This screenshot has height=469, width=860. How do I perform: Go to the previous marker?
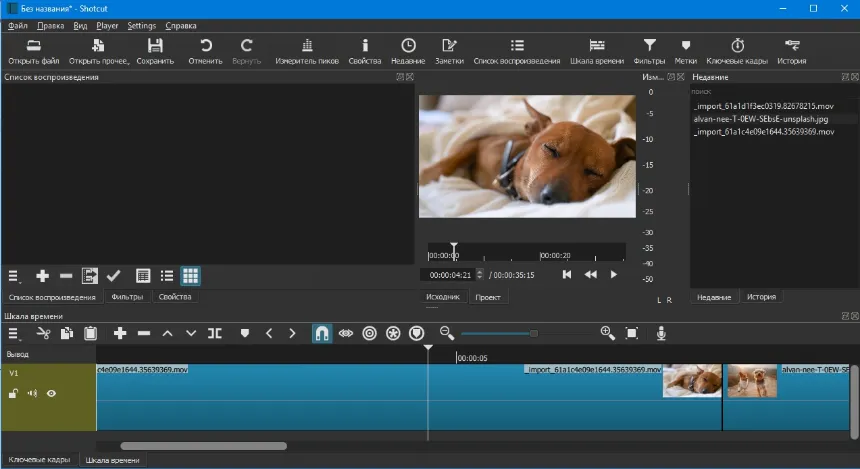[x=269, y=333]
